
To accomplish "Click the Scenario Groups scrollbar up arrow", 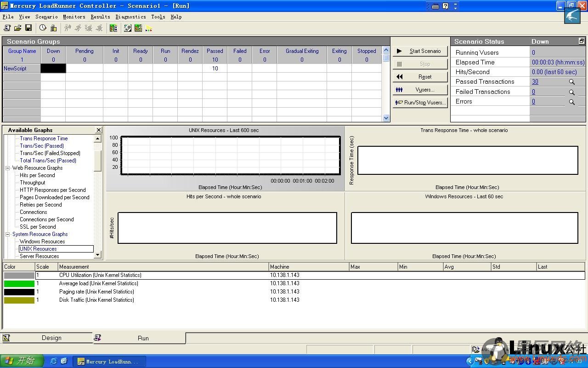I will 386,50.
